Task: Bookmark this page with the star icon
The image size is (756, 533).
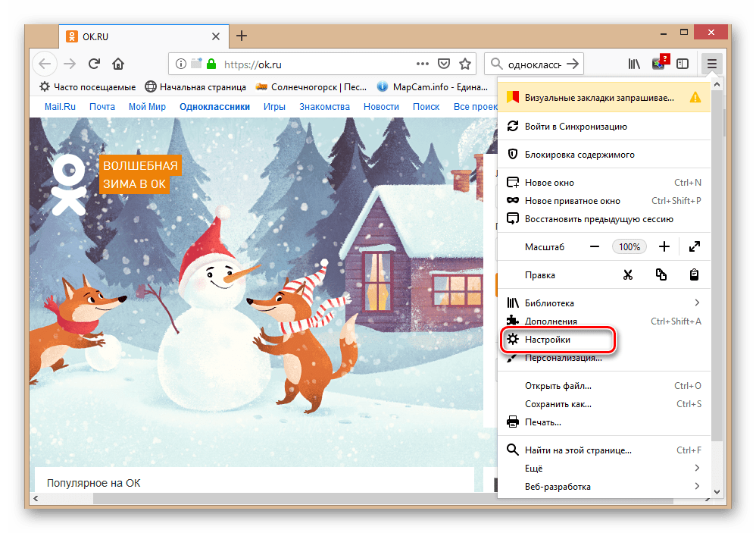Action: (465, 64)
